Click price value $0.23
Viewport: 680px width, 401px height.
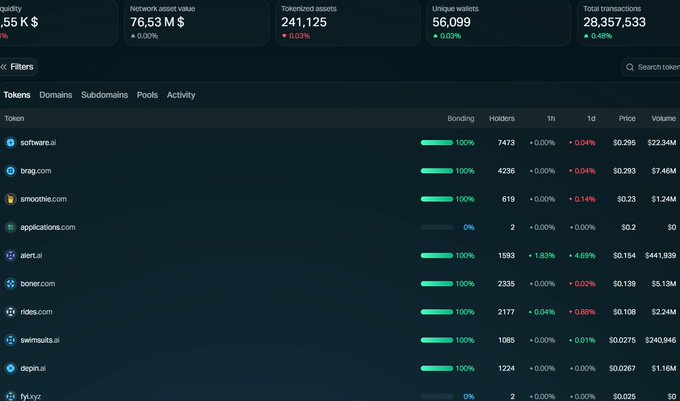(x=627, y=199)
